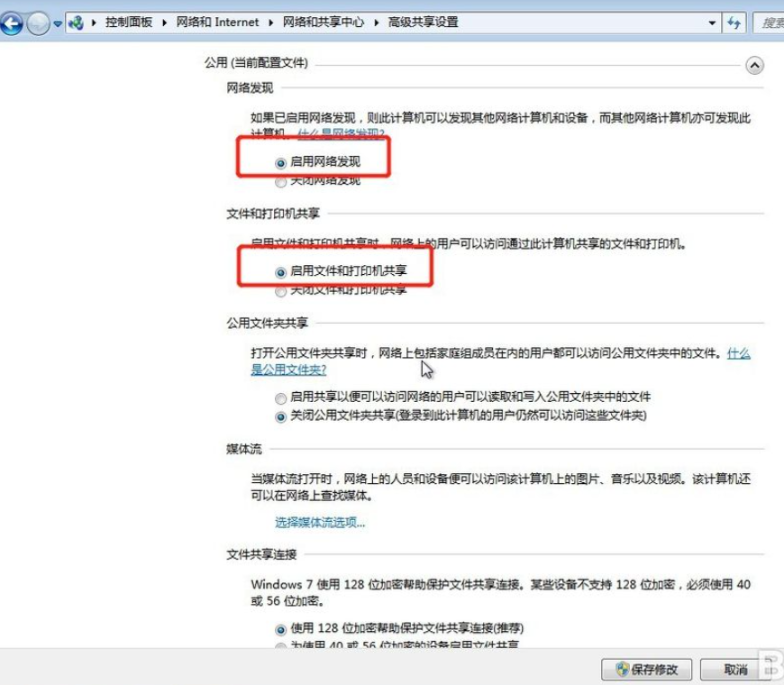Select 使用 128 位加密 option
This screenshot has height=685, width=784.
click(x=280, y=628)
